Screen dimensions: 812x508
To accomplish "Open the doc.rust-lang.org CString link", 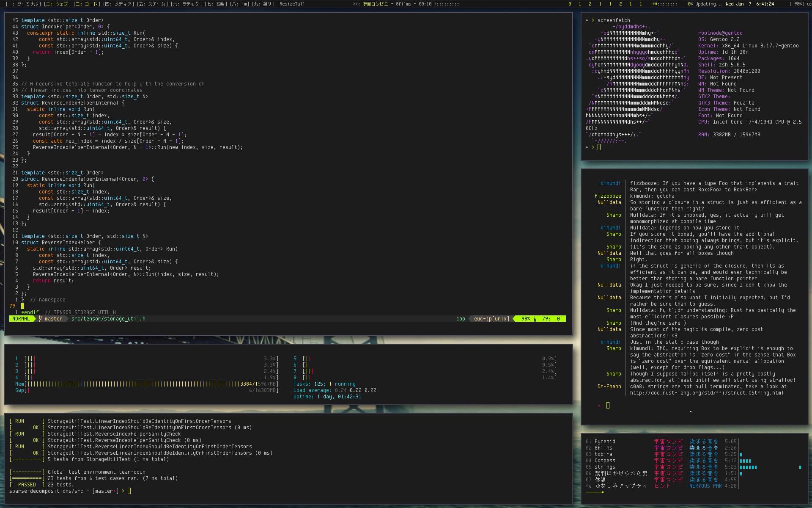I will (x=706, y=393).
